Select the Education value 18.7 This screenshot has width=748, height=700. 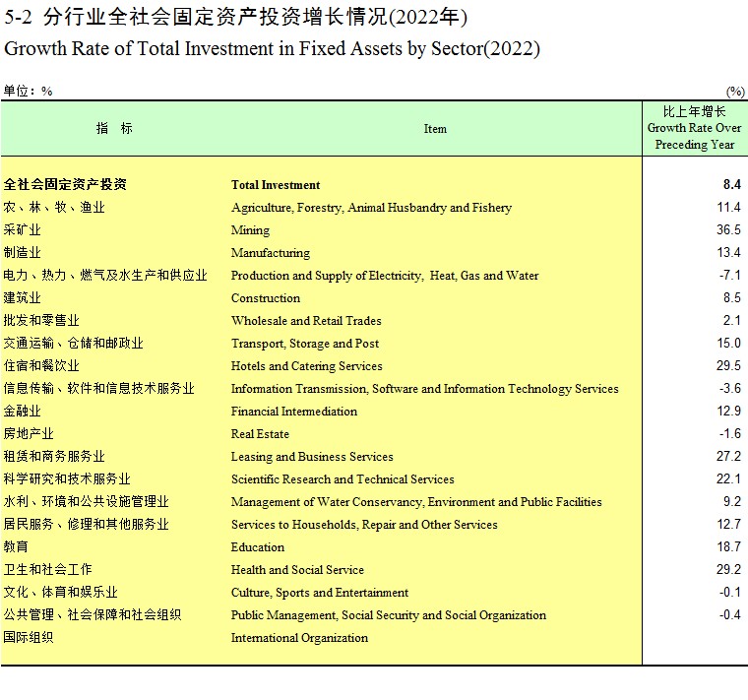pos(728,546)
